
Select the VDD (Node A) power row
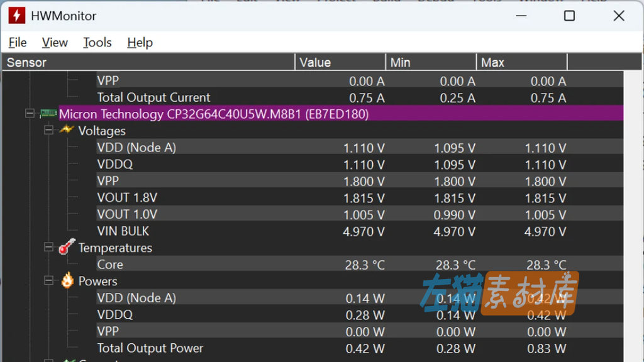tap(360, 298)
